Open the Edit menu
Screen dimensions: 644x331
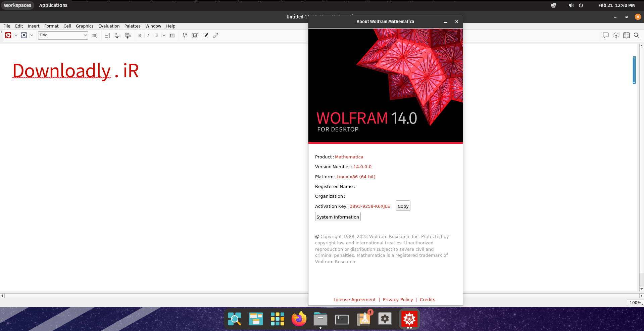click(x=19, y=26)
